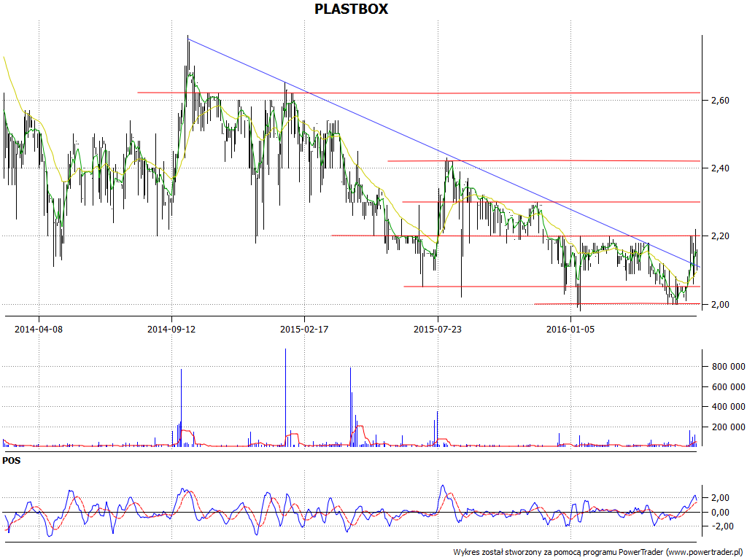
Task: Click the 2,40 price axis label
Action: pyautogui.click(x=720, y=168)
